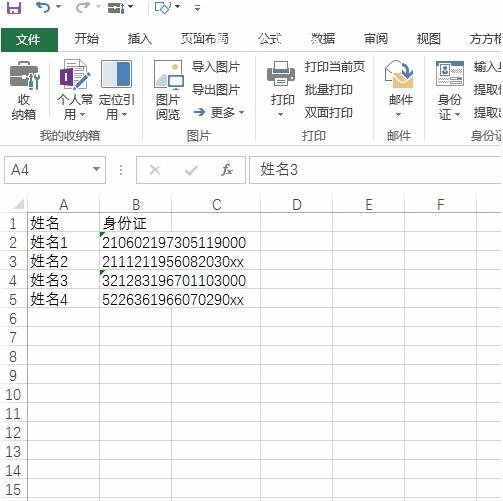
Task: Click cell containing 姓名4
Action: (63, 299)
